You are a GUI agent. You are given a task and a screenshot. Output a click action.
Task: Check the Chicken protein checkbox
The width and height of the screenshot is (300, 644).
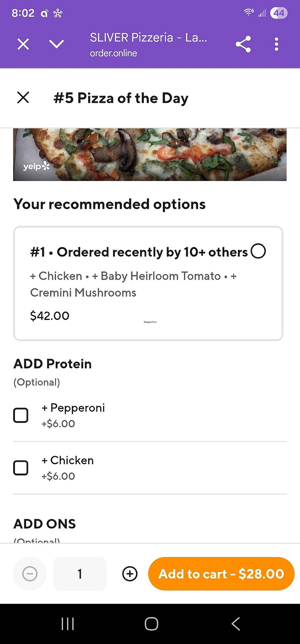pos(21,468)
